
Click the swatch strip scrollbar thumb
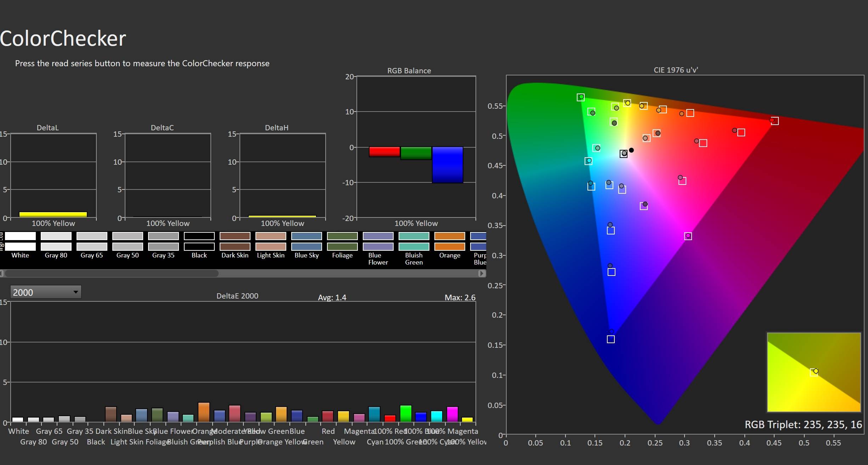(112, 273)
